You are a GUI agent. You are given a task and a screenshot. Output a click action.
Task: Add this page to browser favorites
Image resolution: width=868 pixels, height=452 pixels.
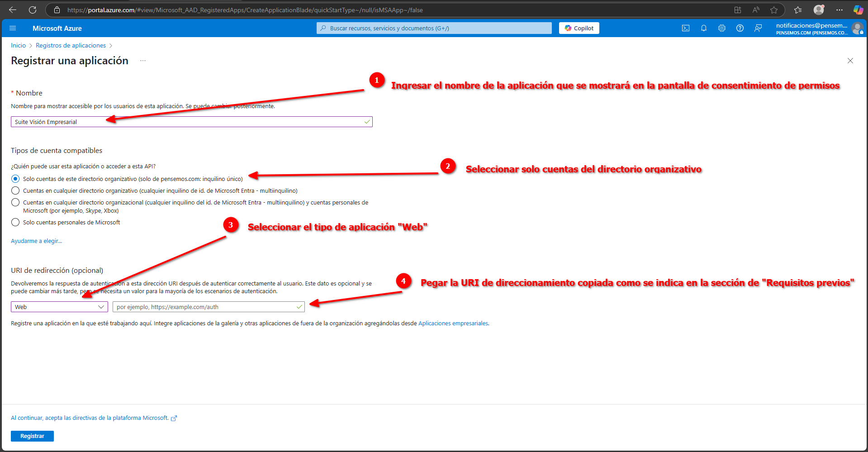coord(774,10)
